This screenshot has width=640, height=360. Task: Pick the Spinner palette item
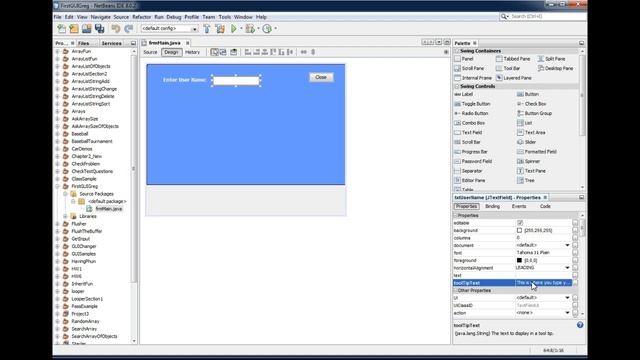[528, 161]
